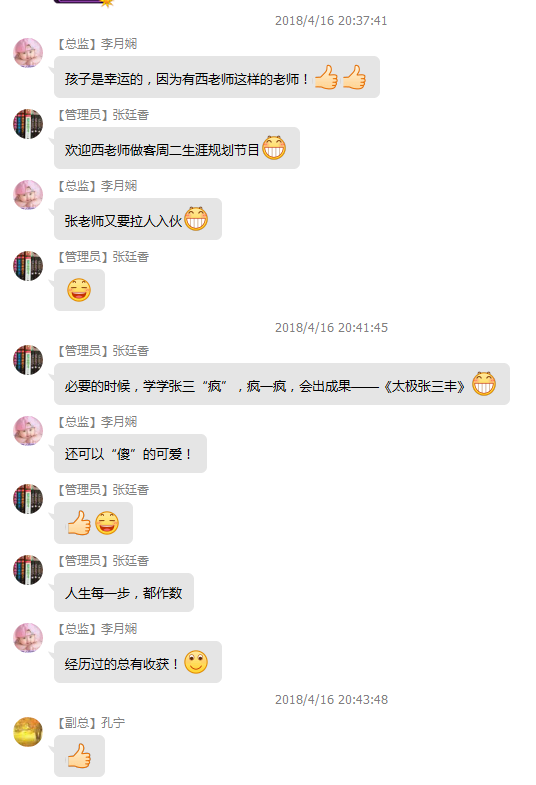Select the message bubble 人生每一步，都作数
This screenshot has width=536, height=785.
[x=124, y=593]
